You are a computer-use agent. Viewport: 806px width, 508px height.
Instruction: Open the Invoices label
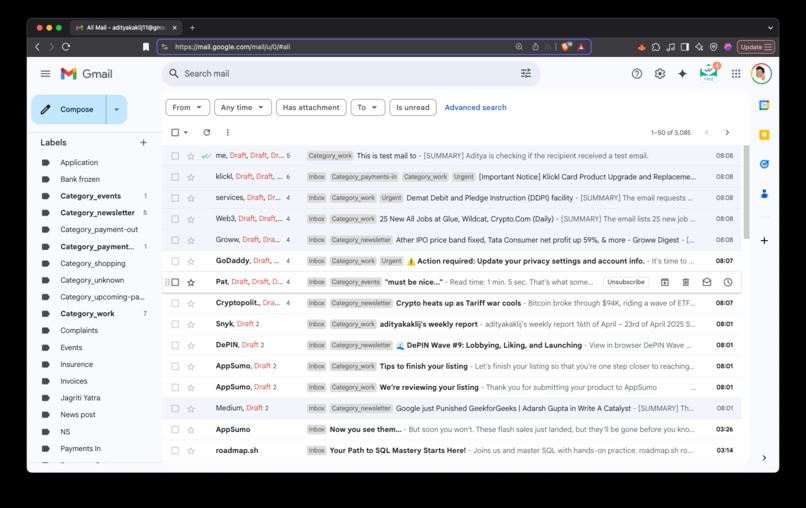[74, 381]
